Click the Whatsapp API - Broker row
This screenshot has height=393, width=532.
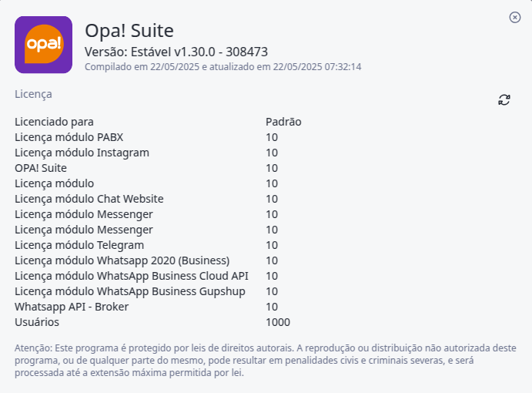(x=146, y=307)
